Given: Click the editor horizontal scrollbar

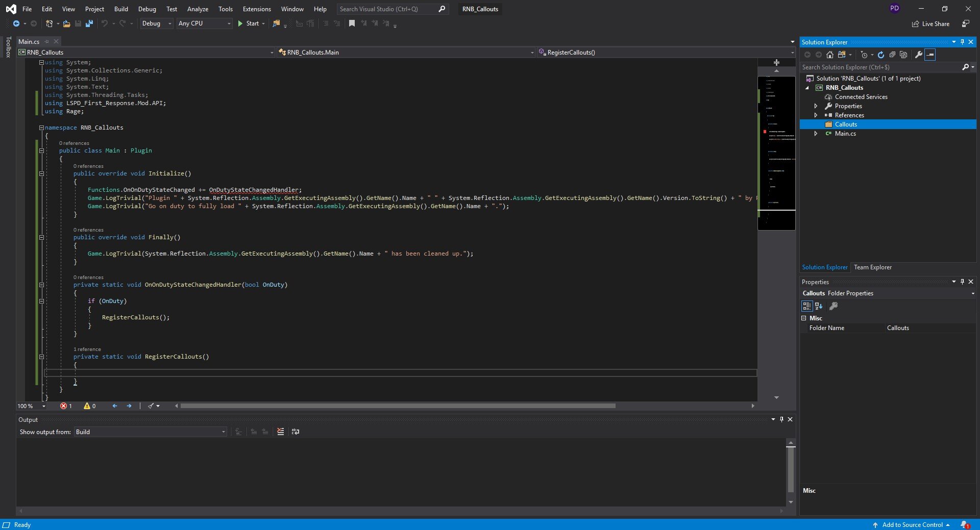Looking at the screenshot, I should coord(398,406).
